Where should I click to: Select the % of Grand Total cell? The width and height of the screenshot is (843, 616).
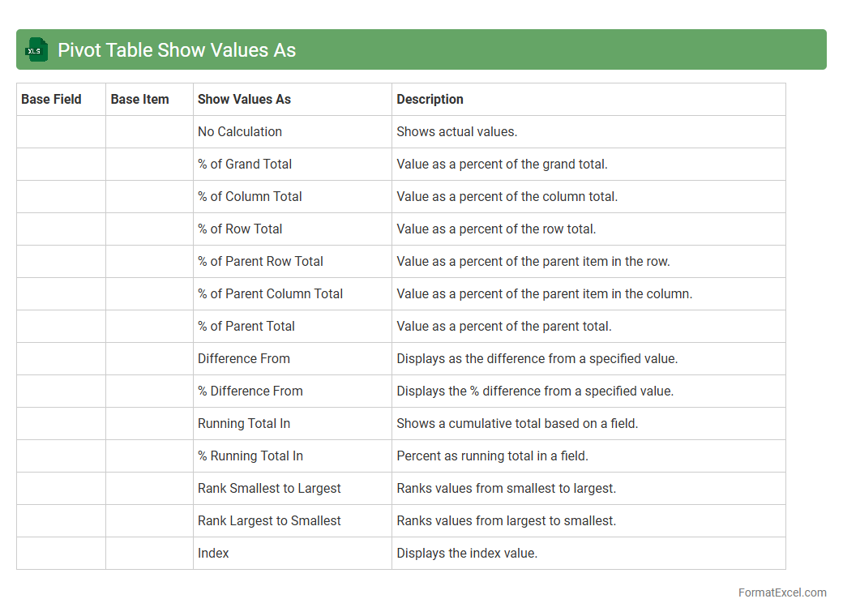245,165
